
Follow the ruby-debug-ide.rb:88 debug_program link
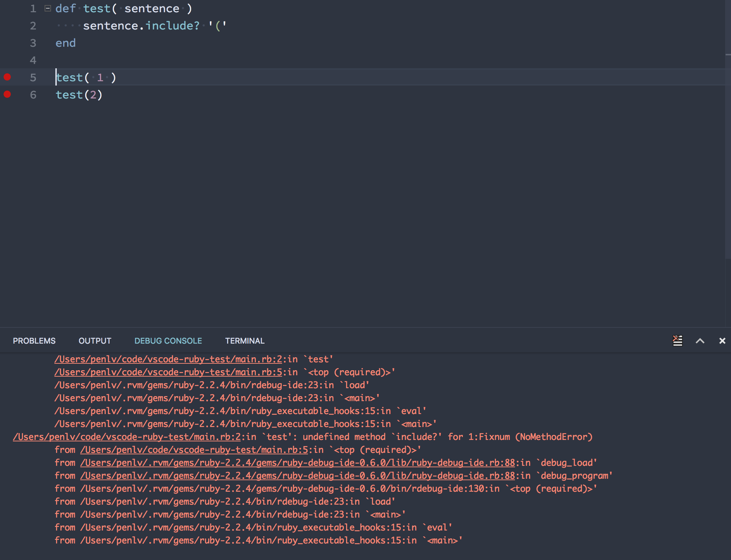click(295, 476)
